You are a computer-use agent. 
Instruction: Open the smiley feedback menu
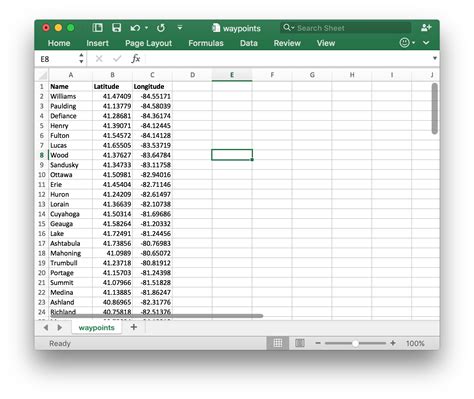tap(407, 43)
